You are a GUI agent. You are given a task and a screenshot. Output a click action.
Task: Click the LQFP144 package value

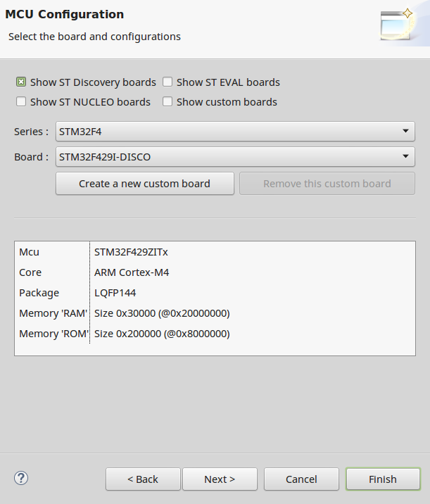pos(115,293)
